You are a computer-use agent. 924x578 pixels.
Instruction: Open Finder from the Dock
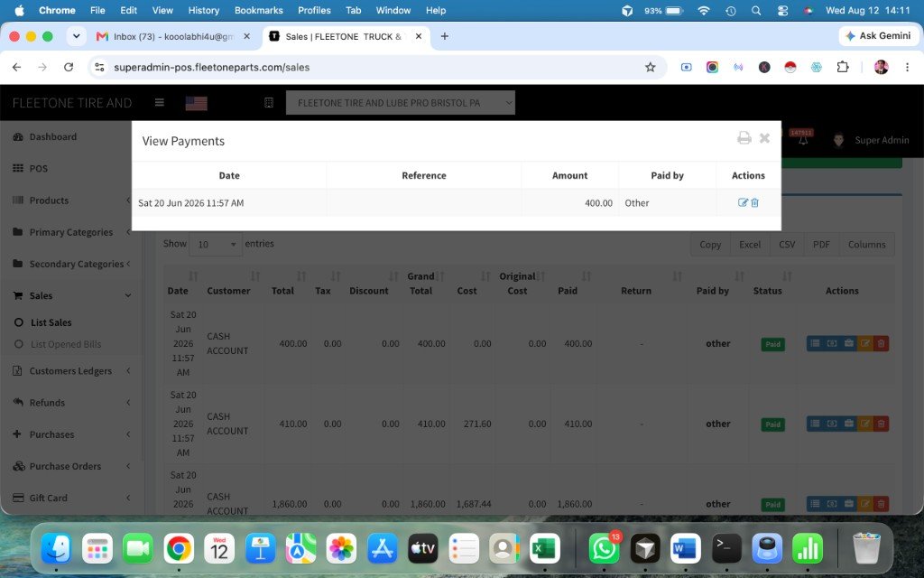[57, 549]
